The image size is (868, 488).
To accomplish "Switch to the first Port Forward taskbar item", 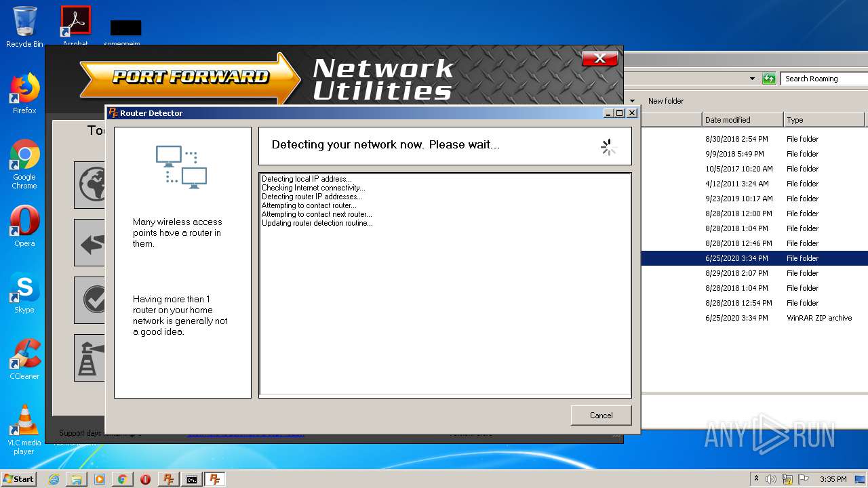I will [x=169, y=479].
